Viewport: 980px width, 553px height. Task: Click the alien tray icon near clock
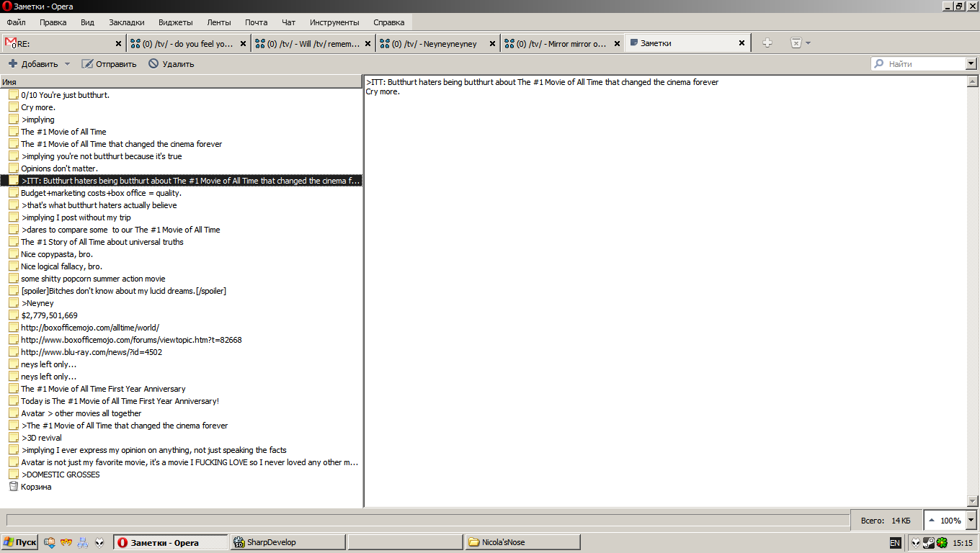click(916, 542)
